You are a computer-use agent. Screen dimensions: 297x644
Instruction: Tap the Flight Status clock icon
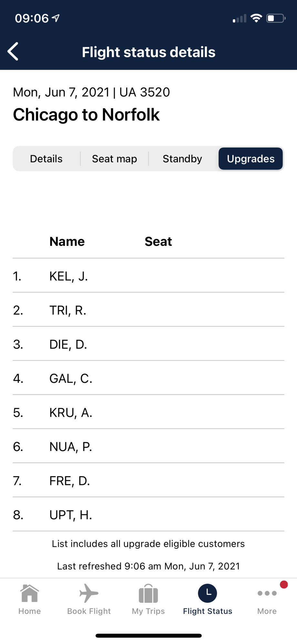tap(208, 593)
